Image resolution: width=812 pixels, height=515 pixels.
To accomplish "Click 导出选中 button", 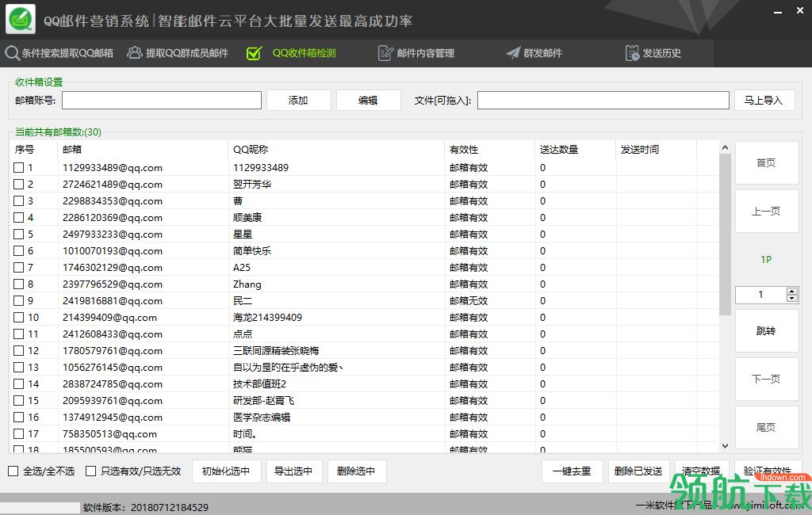I will point(294,471).
